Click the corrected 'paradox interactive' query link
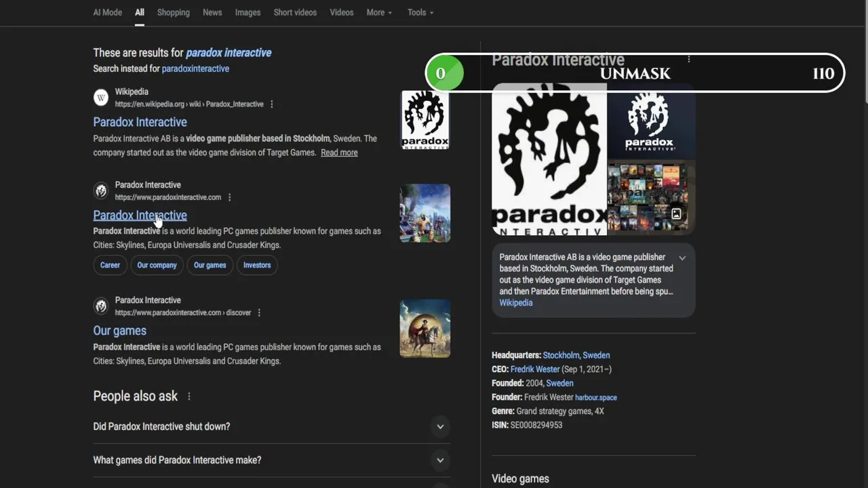This screenshot has width=868, height=488. pos(229,53)
